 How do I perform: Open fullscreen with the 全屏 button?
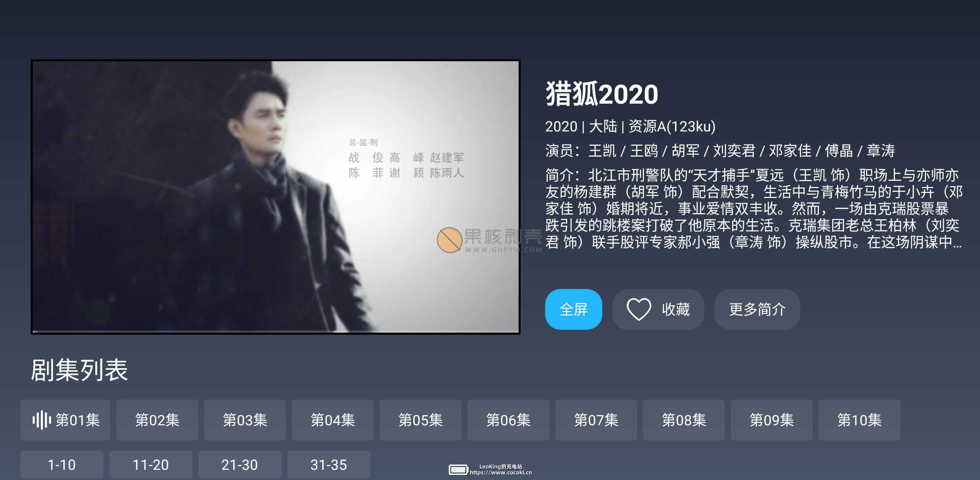tap(573, 309)
